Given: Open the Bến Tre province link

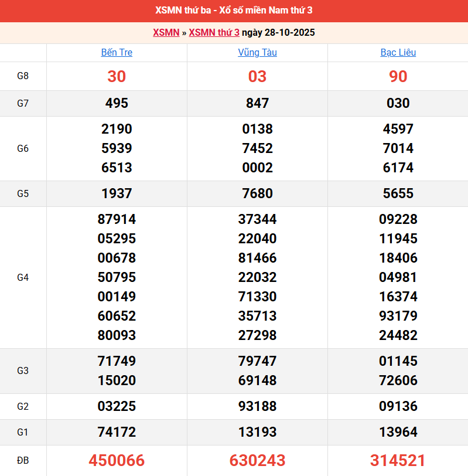Looking at the screenshot, I should (x=117, y=52).
